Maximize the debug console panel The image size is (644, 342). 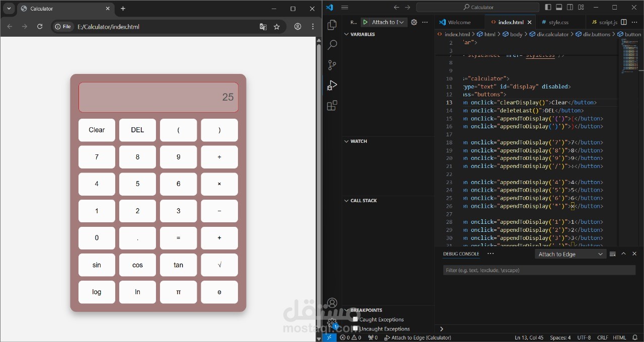point(623,254)
